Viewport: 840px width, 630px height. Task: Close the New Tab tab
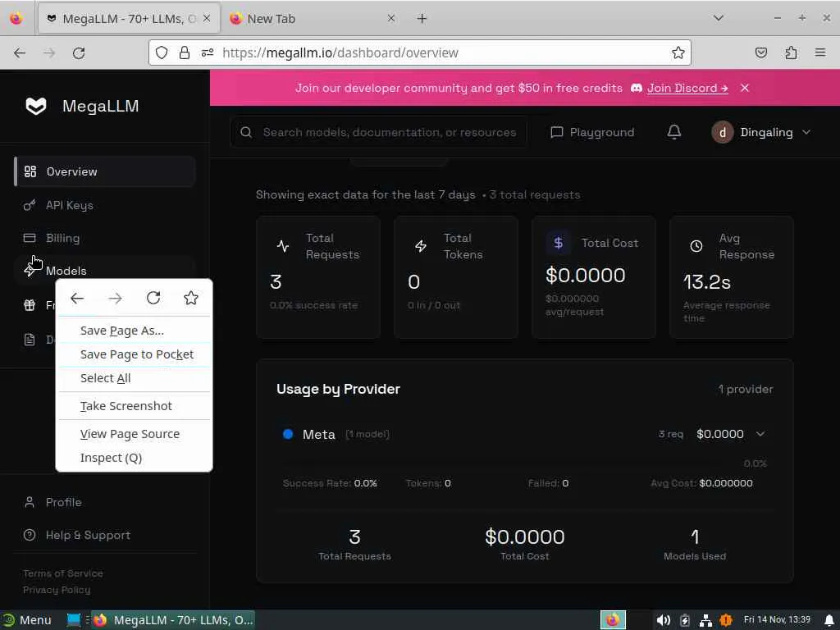point(391,19)
